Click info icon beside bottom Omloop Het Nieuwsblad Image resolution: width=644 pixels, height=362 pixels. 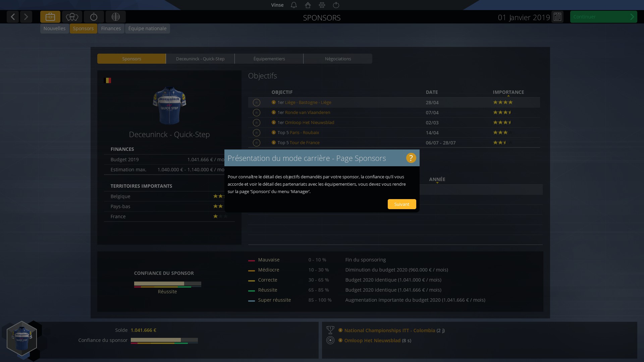click(x=340, y=340)
